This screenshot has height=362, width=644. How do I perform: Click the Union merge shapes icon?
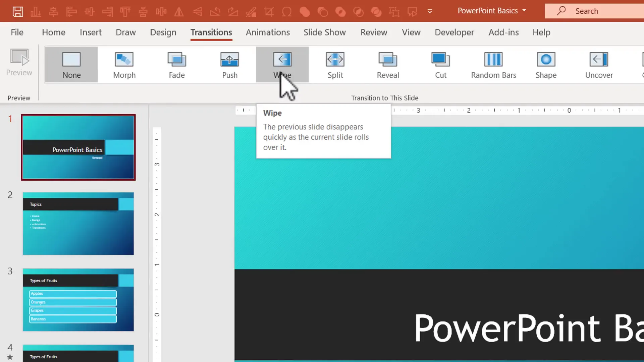coord(305,12)
